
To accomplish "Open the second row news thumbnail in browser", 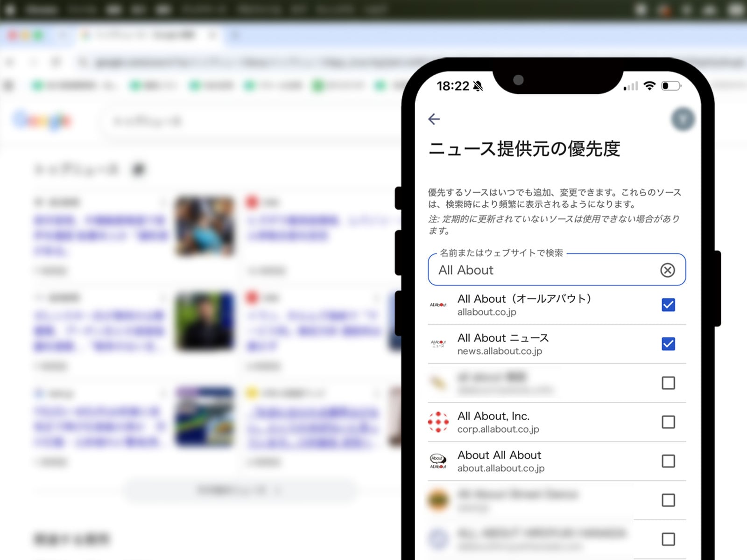I will point(204,322).
